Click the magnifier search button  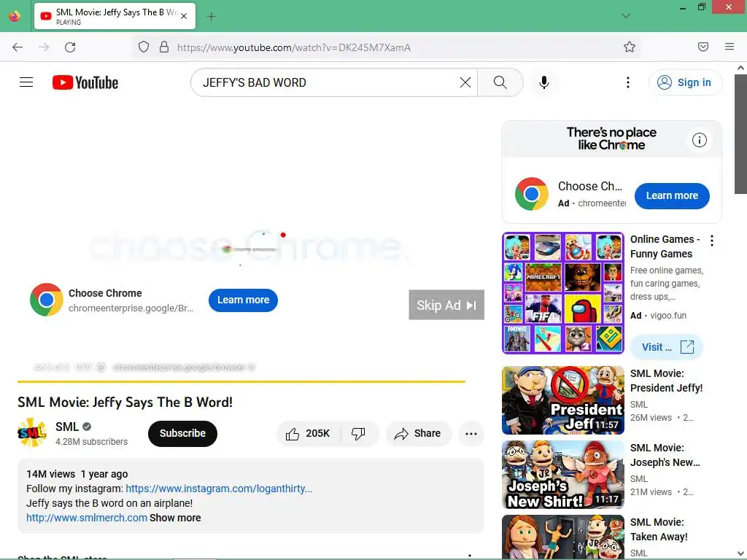(500, 82)
